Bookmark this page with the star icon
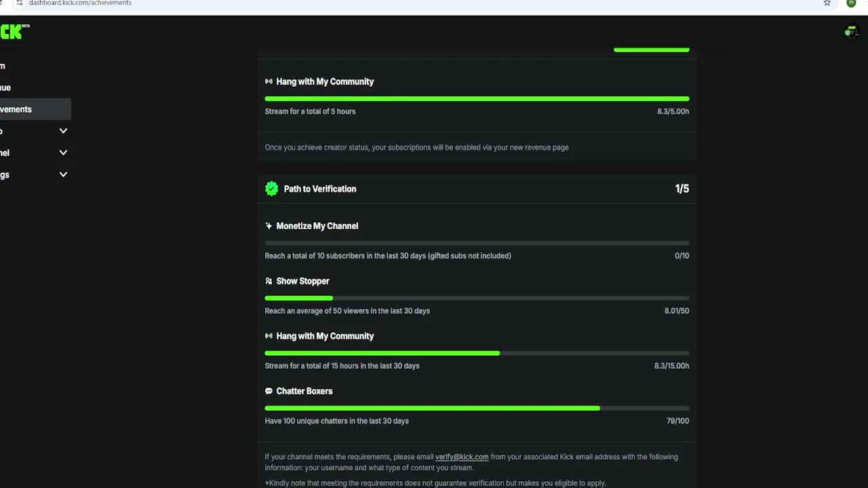 pos(827,3)
